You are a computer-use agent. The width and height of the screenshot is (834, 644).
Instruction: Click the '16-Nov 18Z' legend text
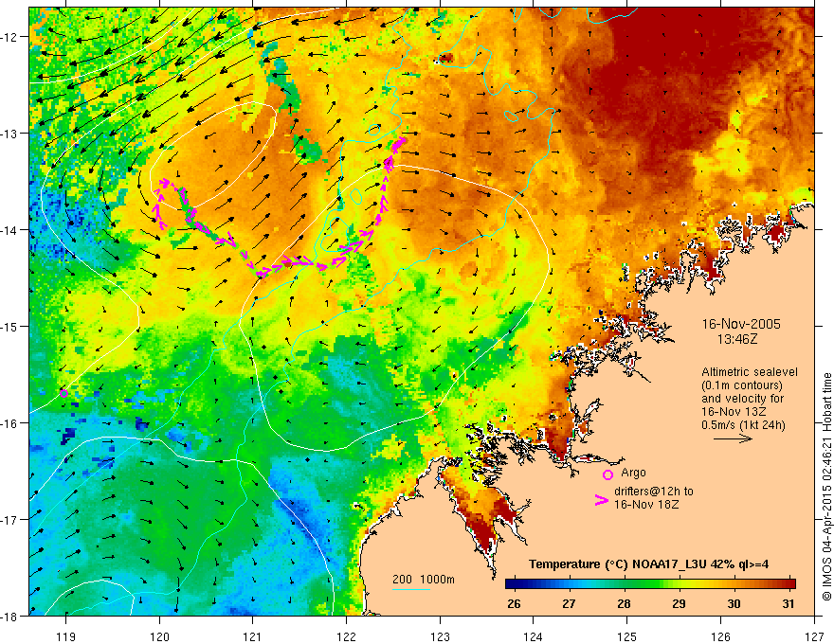point(646,505)
